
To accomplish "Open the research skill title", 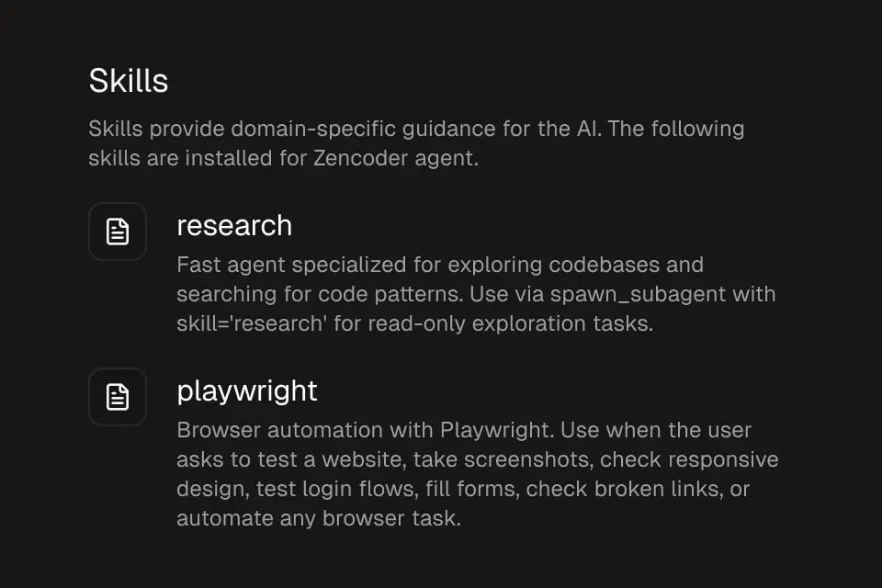I will 234,225.
